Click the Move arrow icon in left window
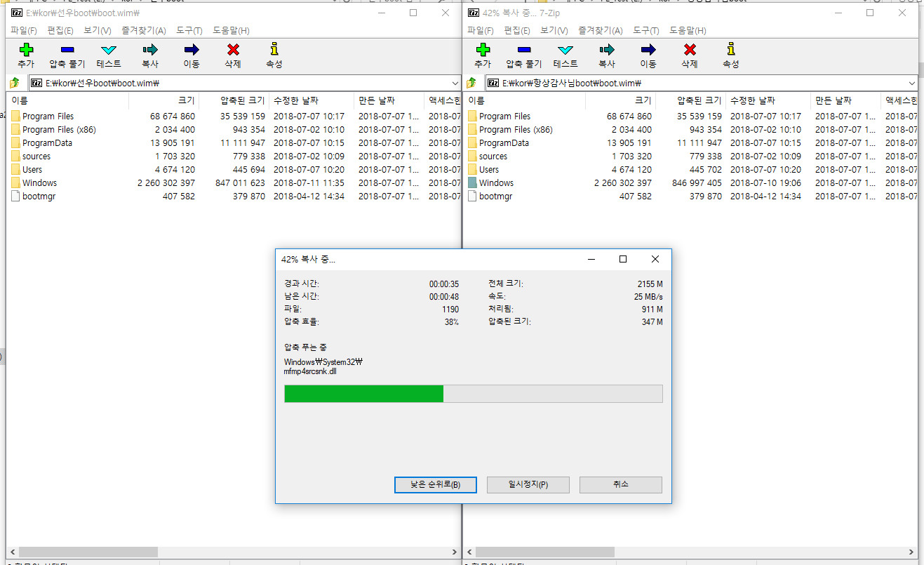This screenshot has height=565, width=924. (192, 50)
